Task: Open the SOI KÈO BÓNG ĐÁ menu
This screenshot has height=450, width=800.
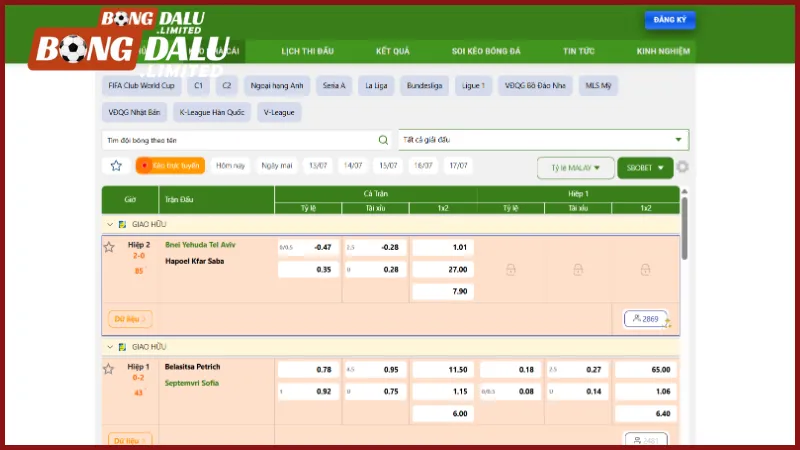Action: [486, 51]
